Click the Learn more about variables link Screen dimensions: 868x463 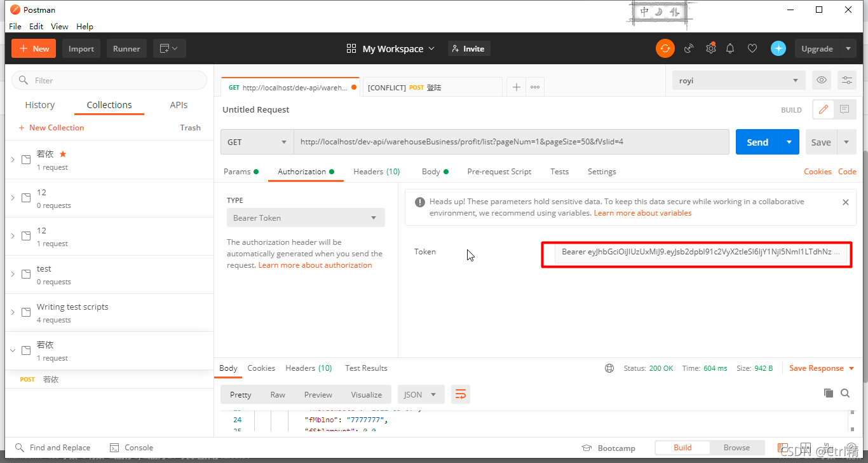click(x=642, y=213)
